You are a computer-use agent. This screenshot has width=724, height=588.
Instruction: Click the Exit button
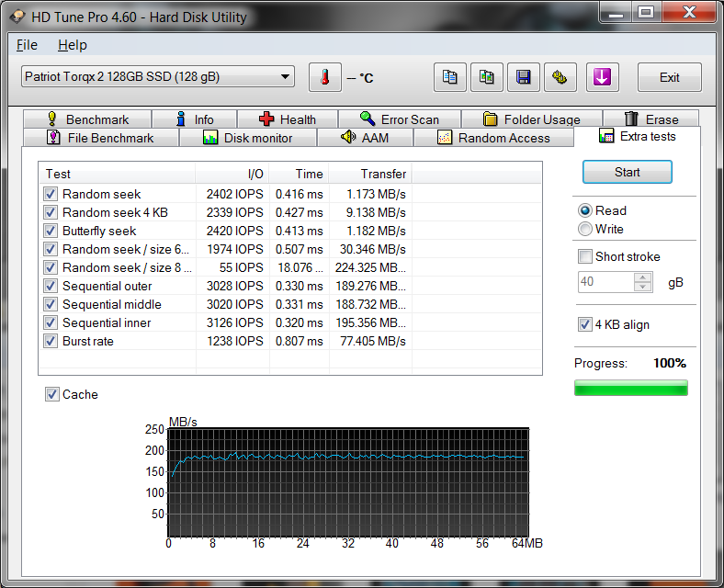[x=669, y=77]
